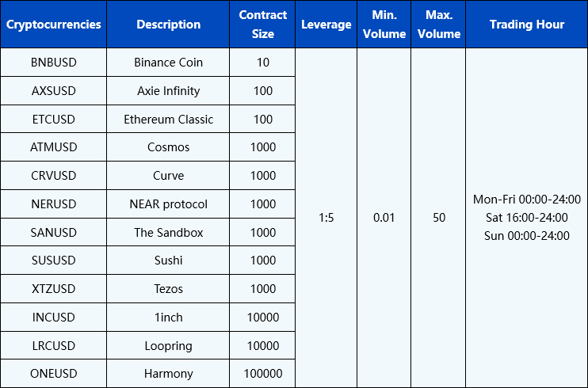588x388 pixels.
Task: Select the Trading Hour header
Action: click(526, 25)
